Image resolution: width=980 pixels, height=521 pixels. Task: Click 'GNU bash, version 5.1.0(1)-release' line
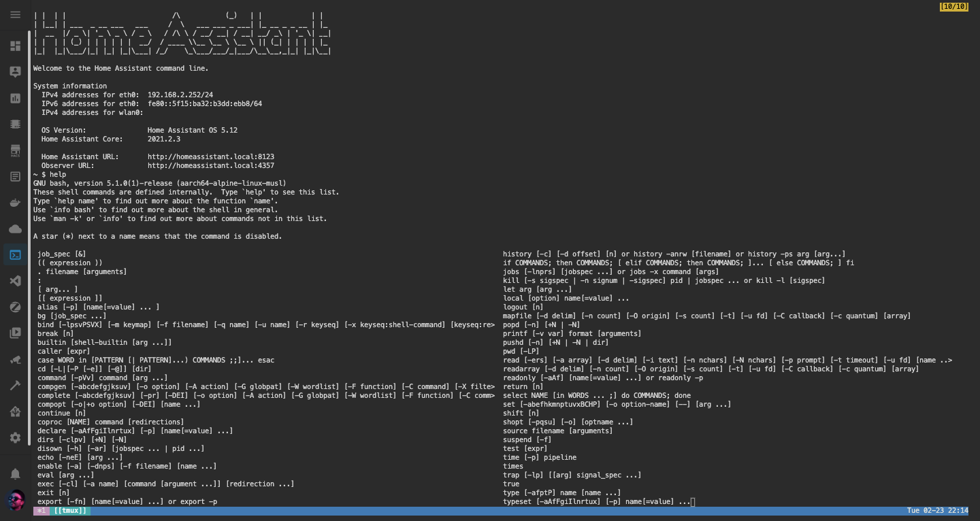tap(160, 184)
